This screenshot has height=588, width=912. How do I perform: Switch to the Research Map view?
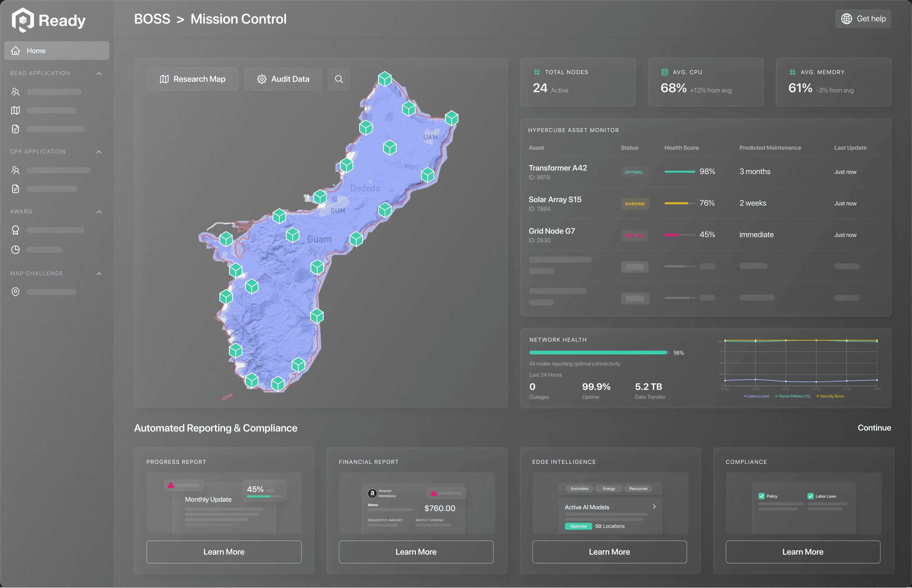point(192,79)
